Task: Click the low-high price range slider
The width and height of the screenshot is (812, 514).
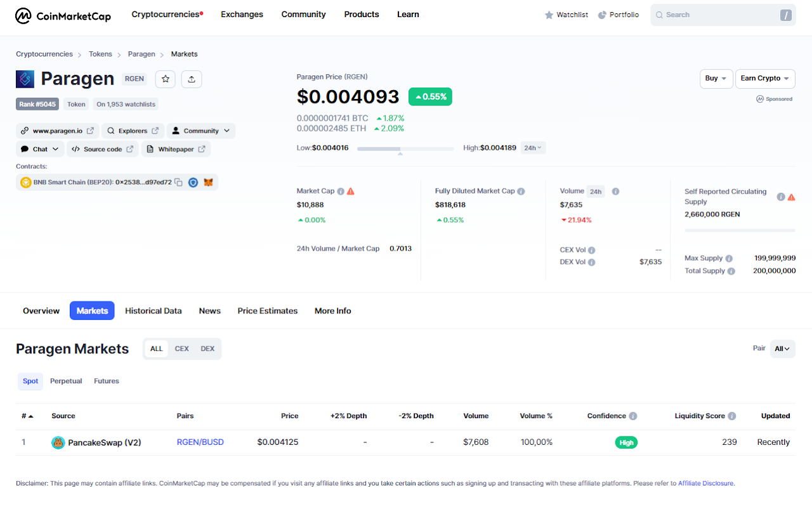Action: (x=405, y=149)
